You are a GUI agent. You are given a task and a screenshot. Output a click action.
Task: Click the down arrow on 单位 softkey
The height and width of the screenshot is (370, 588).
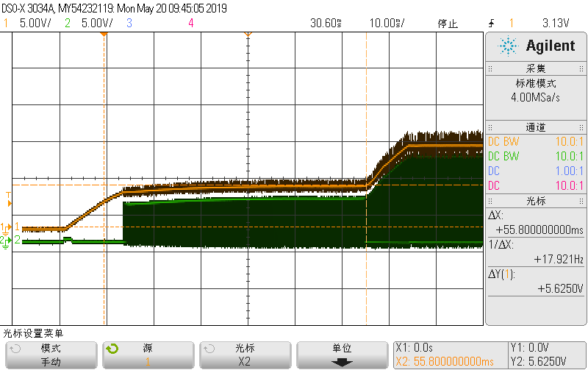(x=342, y=363)
